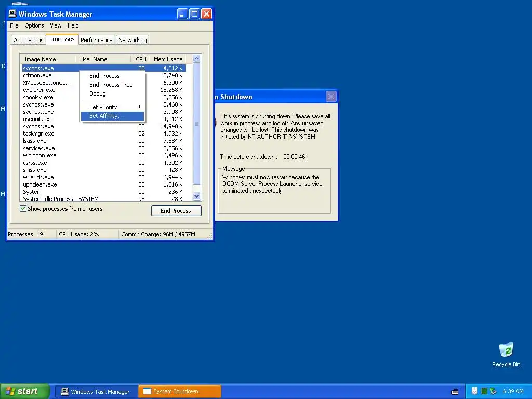Select the taskmgr.exe process row
Screen dimensions: 532x399
104,134
